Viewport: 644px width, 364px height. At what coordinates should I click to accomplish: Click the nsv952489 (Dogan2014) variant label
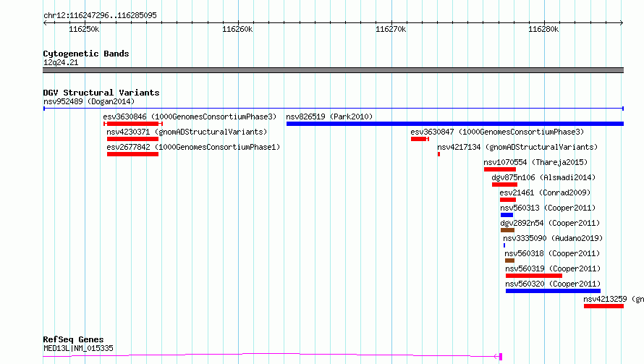click(x=89, y=101)
